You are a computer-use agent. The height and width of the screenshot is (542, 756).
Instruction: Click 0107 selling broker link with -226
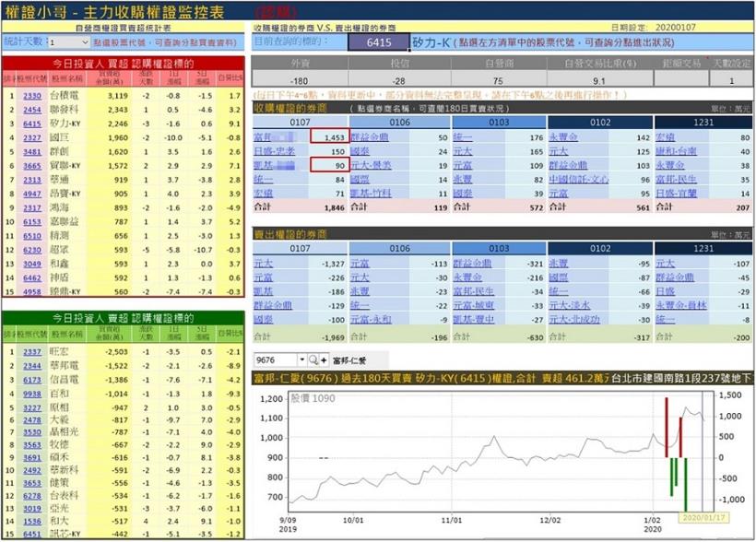pos(264,277)
